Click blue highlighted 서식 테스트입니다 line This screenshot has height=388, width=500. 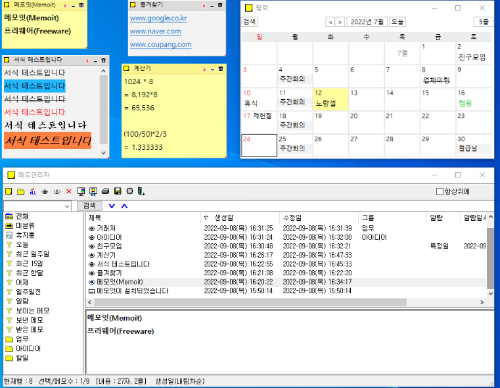pos(35,86)
